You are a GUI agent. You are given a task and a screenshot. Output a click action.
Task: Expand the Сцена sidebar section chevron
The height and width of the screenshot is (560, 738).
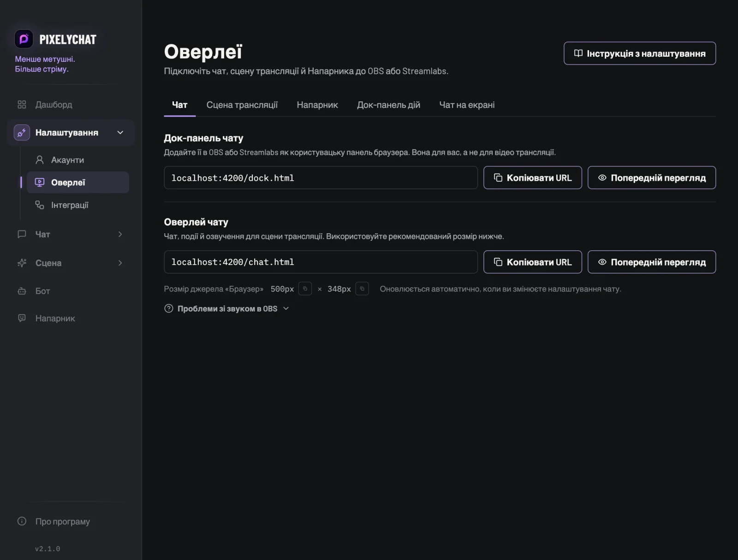pyautogui.click(x=120, y=263)
